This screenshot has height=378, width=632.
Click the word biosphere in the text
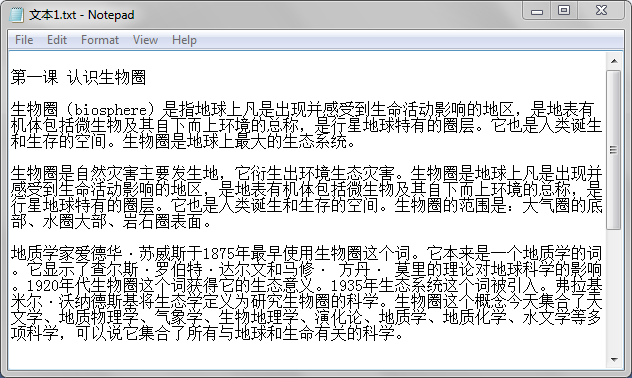[110, 110]
